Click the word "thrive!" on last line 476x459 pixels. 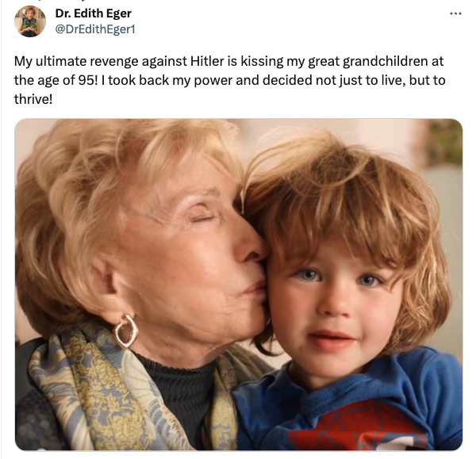33,99
